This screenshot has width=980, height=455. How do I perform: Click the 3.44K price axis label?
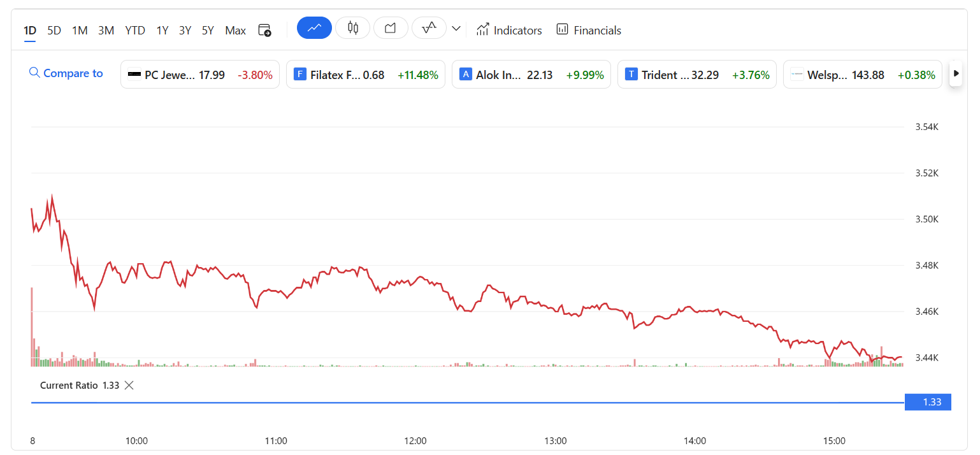(x=926, y=357)
